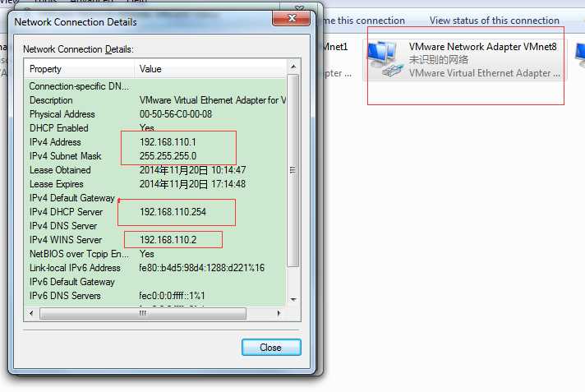
Task: Select the Link-local IPv6 Address label
Action: click(75, 268)
